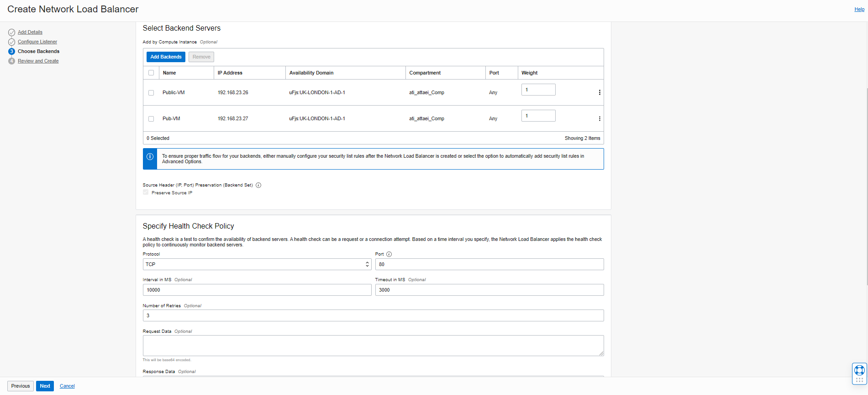
Task: Toggle the select-all backends header checkbox
Action: [x=151, y=73]
